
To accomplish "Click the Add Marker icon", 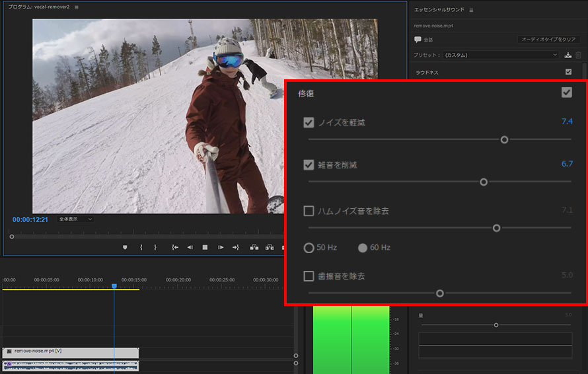I will (124, 247).
